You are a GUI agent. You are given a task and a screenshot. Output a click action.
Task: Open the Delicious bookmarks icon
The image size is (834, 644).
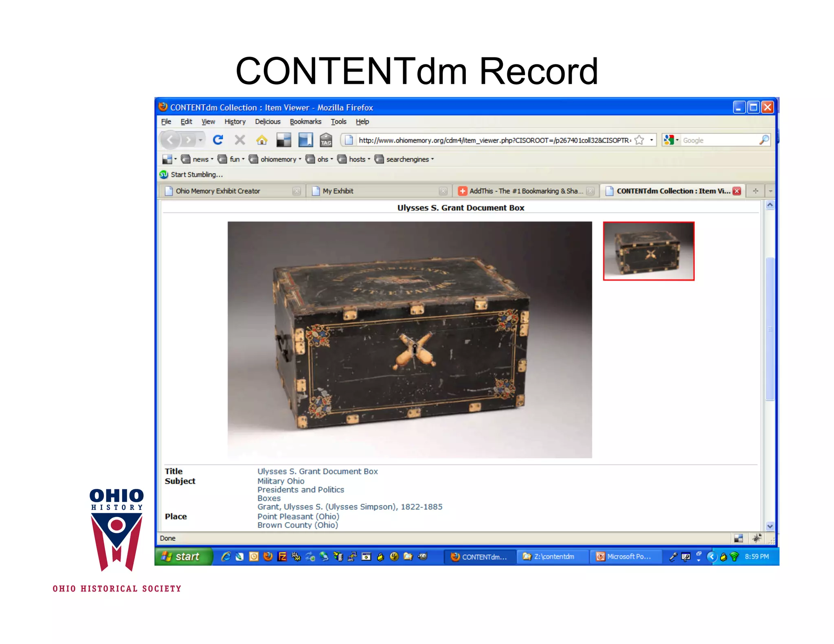(283, 140)
